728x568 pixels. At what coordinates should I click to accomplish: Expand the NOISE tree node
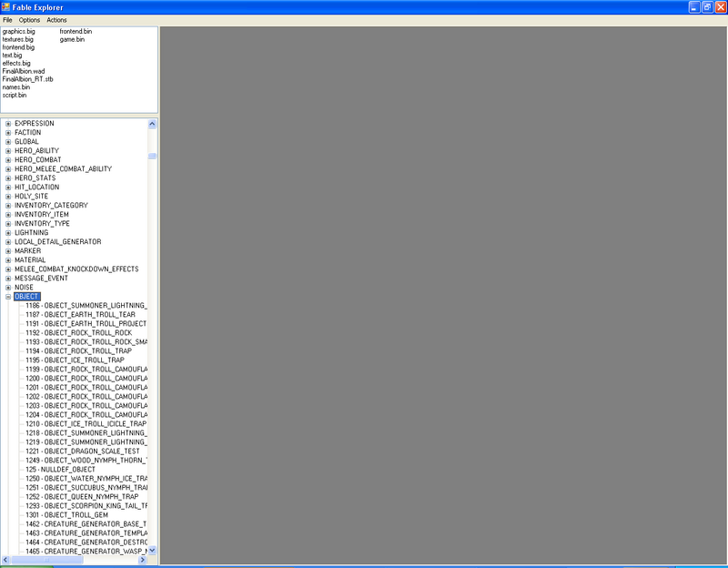(8, 288)
